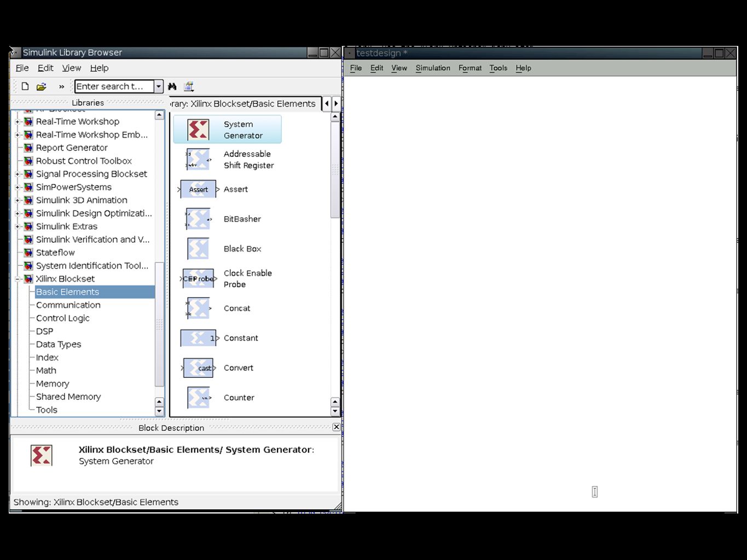Select Data Types in library tree
747x560 pixels.
click(x=59, y=345)
